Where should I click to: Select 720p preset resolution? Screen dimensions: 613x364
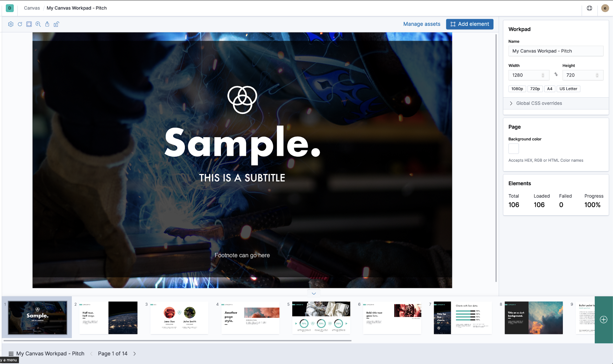coord(535,89)
